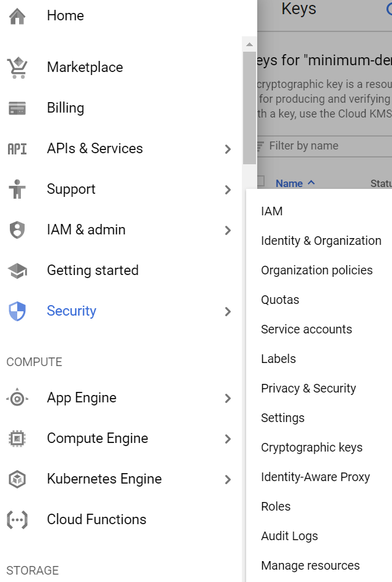Screen dimensions: 392x582
Task: Click the Billing credit card icon
Action: (x=17, y=108)
